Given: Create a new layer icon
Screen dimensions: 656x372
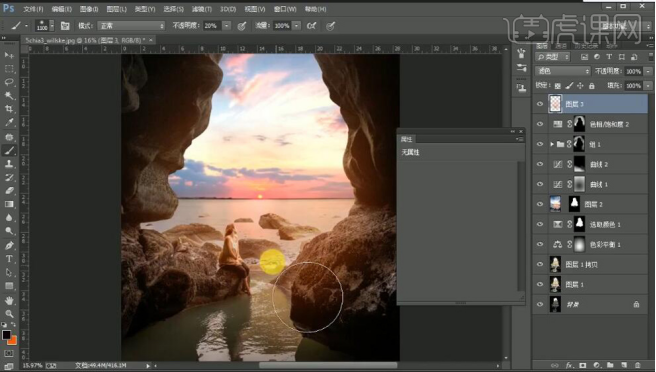Looking at the screenshot, I should click(x=624, y=365).
